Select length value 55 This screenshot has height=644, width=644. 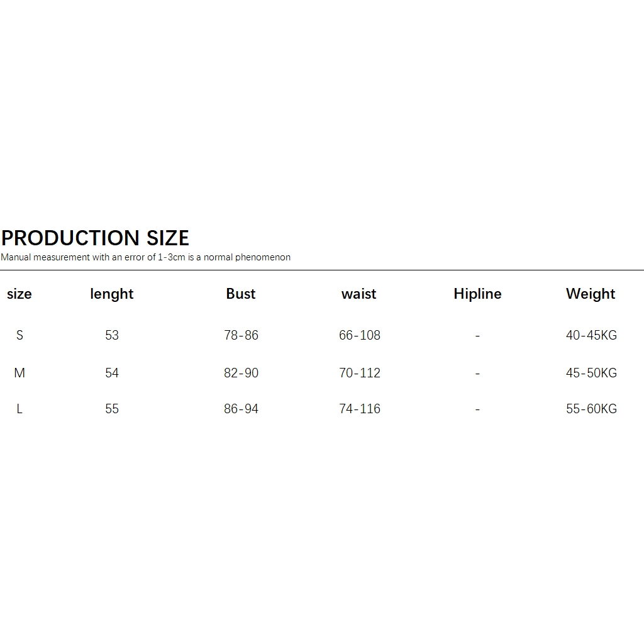(112, 409)
